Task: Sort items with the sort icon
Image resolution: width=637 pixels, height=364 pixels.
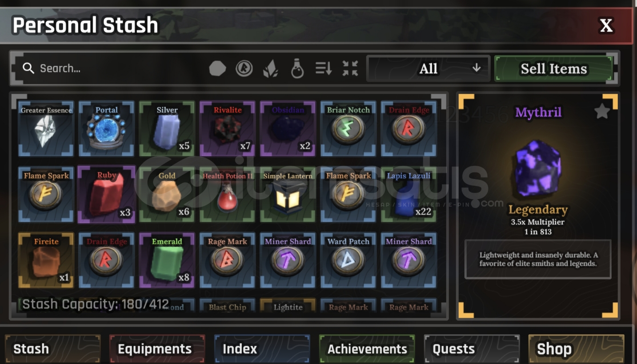Action: click(324, 68)
